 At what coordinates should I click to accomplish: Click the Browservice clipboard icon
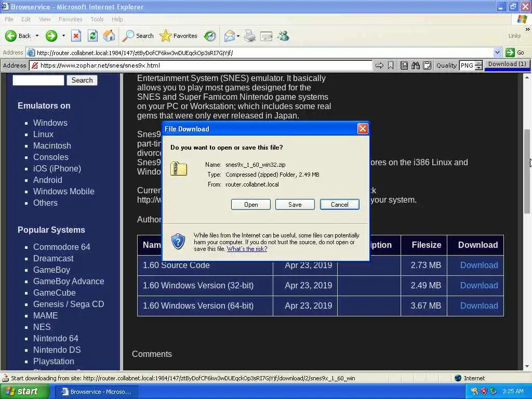click(x=427, y=65)
